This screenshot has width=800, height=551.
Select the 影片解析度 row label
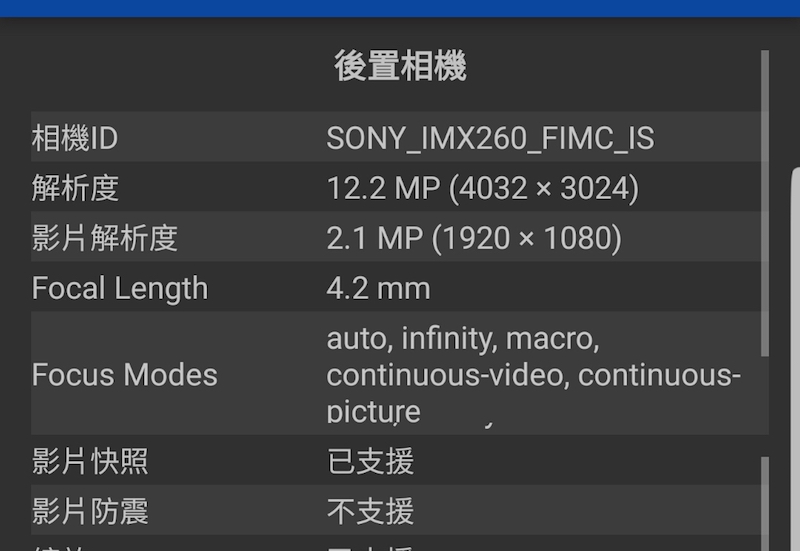click(104, 238)
